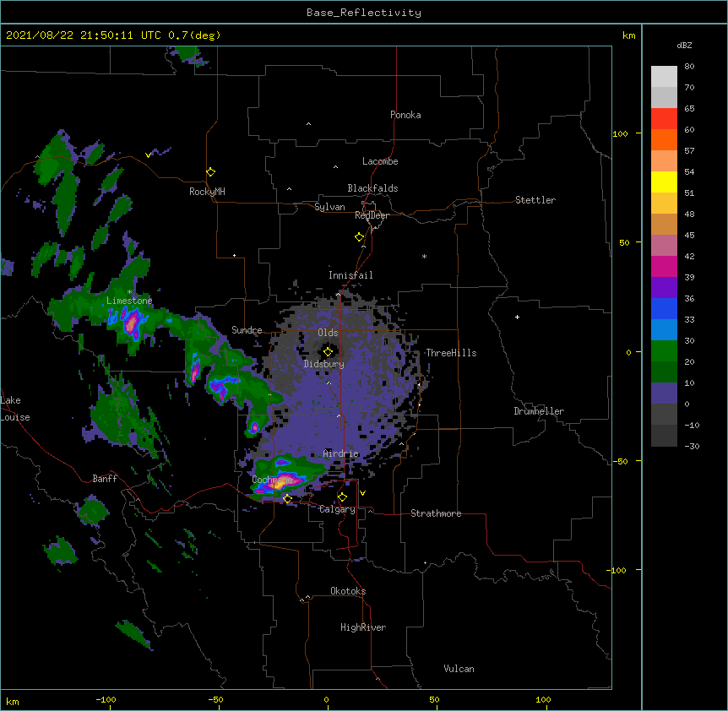Click the Base_Reflectivity title text
The width and height of the screenshot is (728, 711).
[363, 13]
